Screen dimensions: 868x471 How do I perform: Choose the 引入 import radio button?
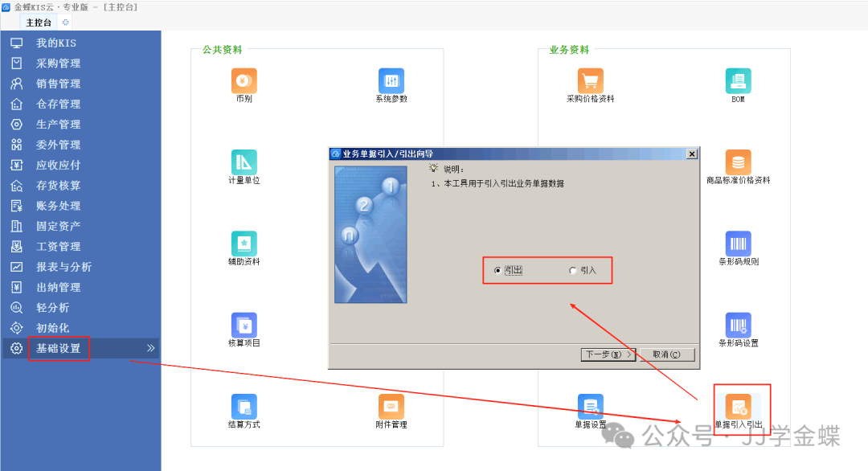(x=573, y=271)
